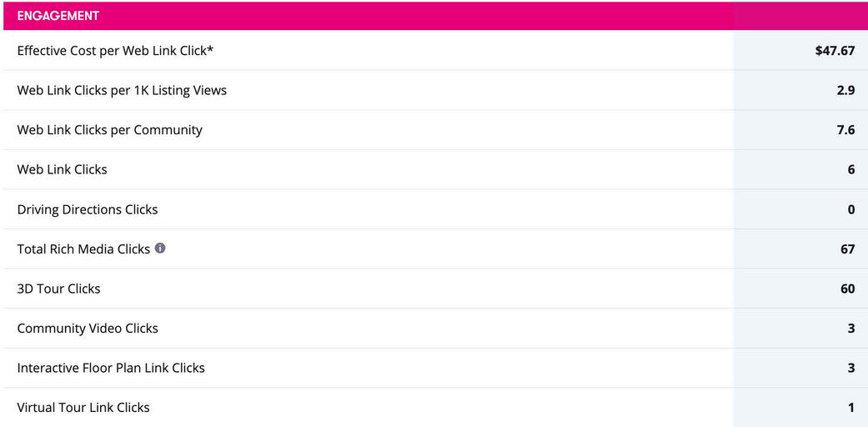Image resolution: width=868 pixels, height=427 pixels.
Task: Select the 3D Tour Clicks row
Action: tap(435, 289)
